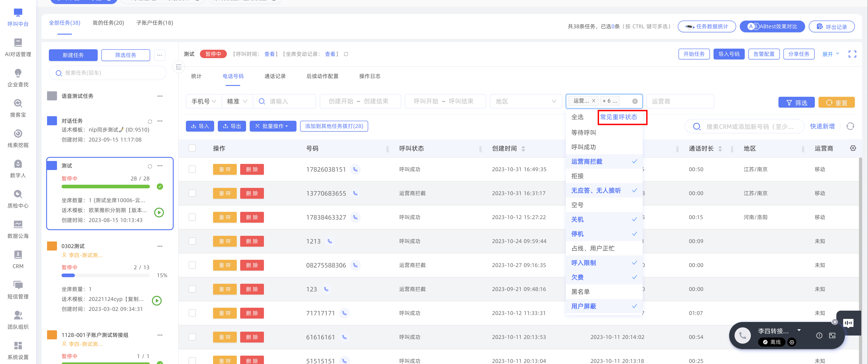Open the 精准 match mode dropdown
This screenshot has width=868, height=364.
click(237, 101)
